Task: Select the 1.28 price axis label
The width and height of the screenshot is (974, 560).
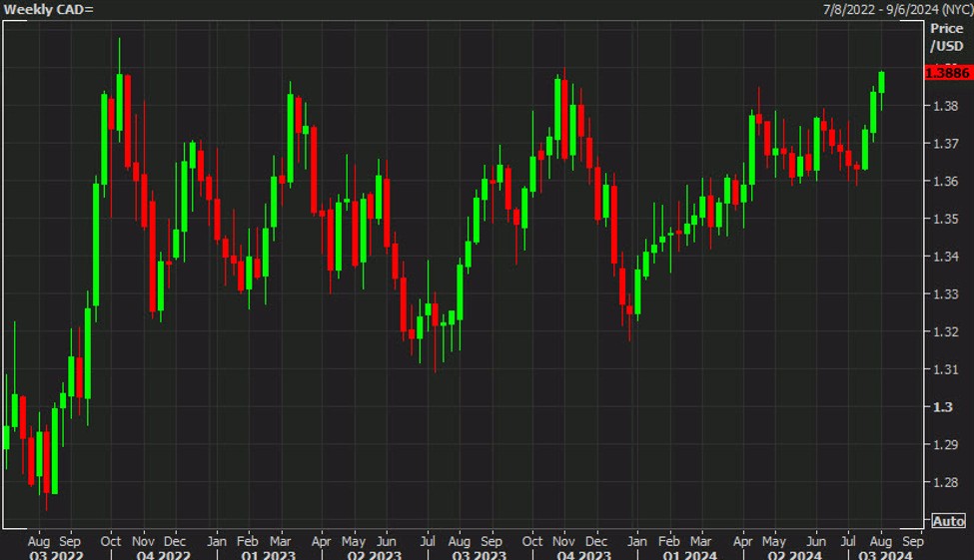Action: pos(943,482)
